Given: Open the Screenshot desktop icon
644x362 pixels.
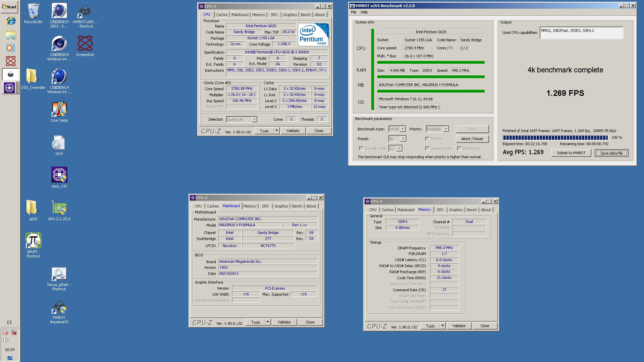Looking at the screenshot, I should (x=85, y=46).
